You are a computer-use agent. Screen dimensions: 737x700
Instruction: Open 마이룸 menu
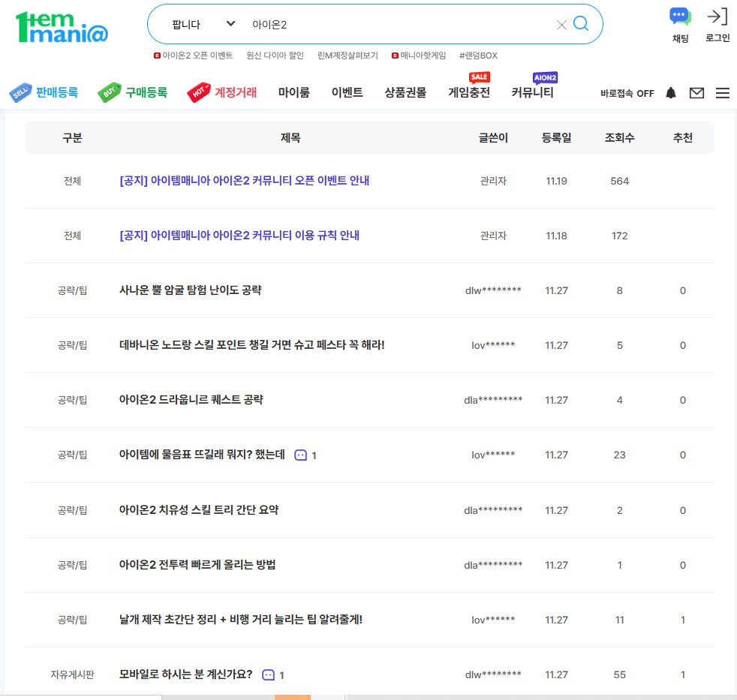coord(293,92)
